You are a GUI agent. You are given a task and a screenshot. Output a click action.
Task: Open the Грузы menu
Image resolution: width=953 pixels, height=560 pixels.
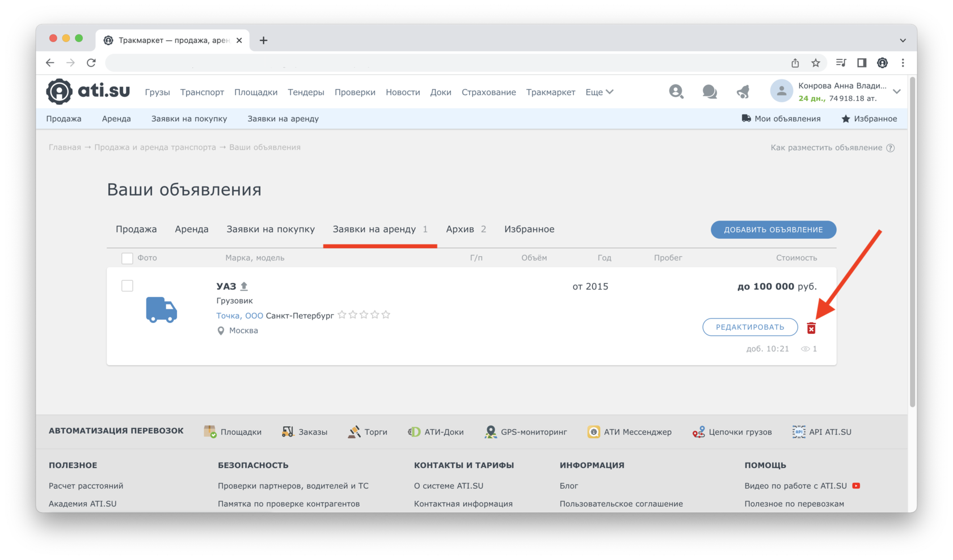pos(157,92)
